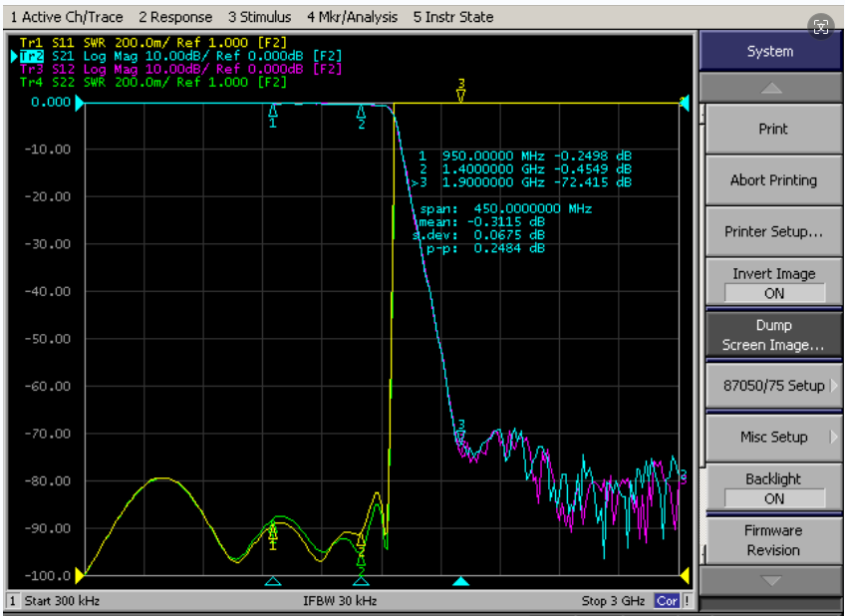Screen dimensions: 845x616
Task: Click the softkey menu scroll-down arrow
Action: tap(770, 580)
